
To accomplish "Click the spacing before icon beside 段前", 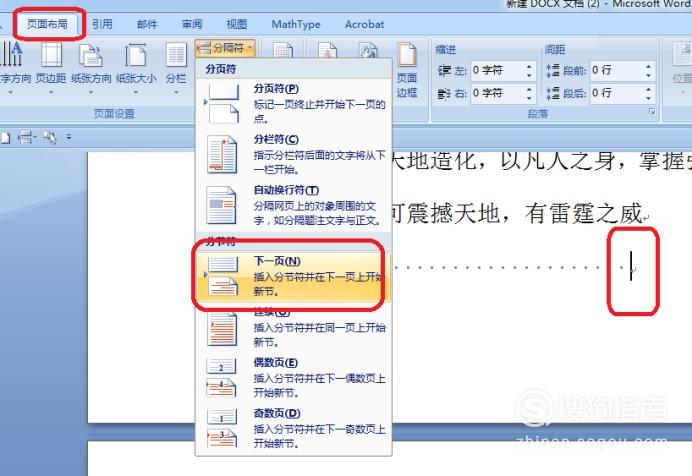I will tap(553, 71).
